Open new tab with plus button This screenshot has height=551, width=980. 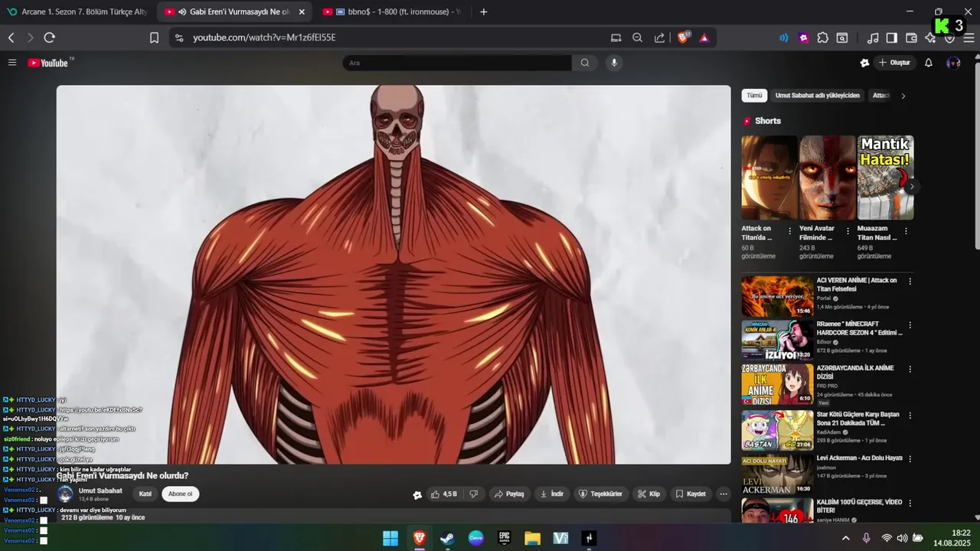pos(483,11)
